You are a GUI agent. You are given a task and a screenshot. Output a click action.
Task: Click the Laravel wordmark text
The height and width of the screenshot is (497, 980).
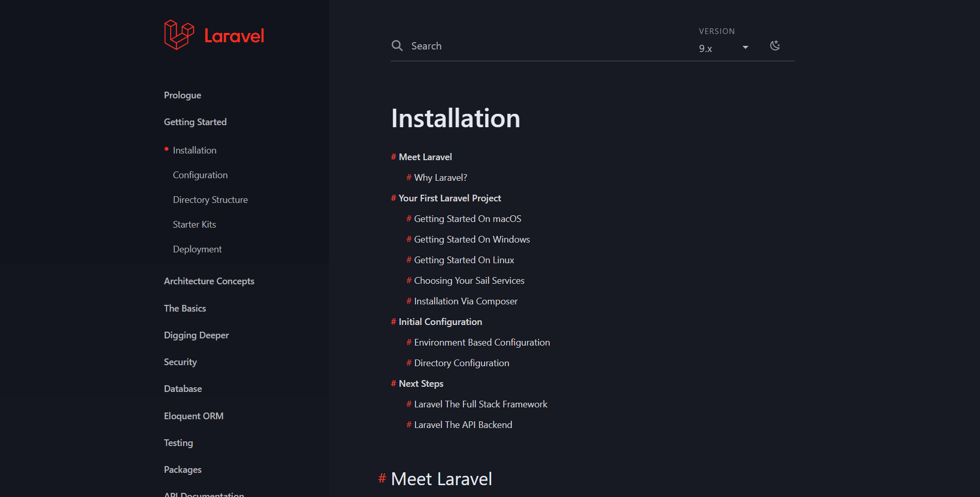click(x=235, y=36)
